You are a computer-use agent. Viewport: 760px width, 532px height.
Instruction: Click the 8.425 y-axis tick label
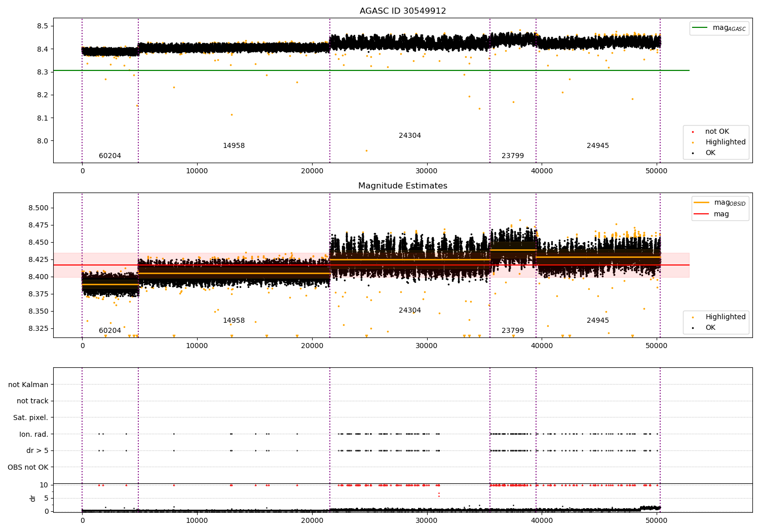click(x=39, y=259)
